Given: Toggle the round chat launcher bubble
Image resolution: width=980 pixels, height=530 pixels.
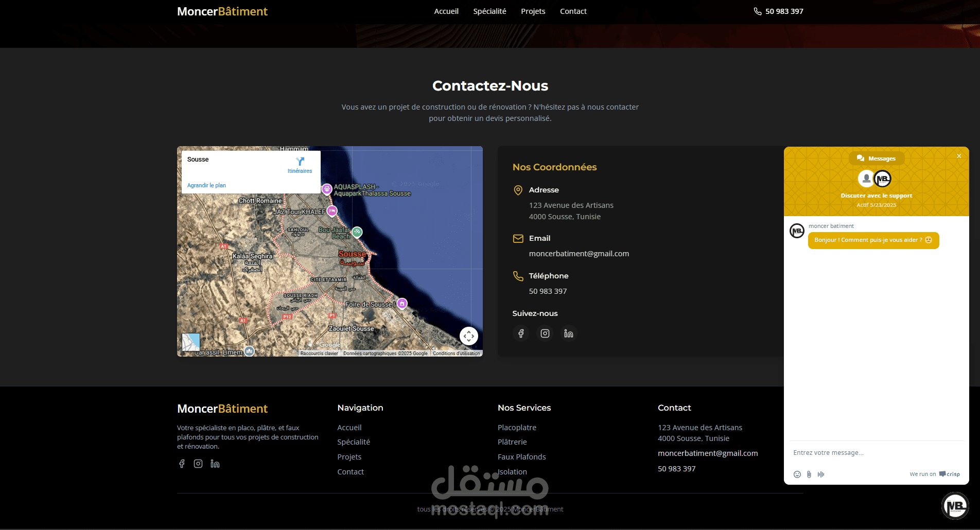Looking at the screenshot, I should point(955,506).
